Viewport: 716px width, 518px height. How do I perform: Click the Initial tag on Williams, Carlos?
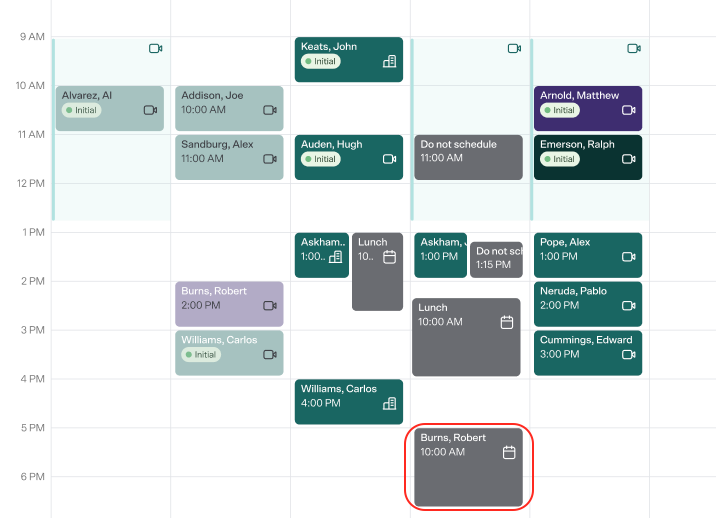(x=201, y=354)
